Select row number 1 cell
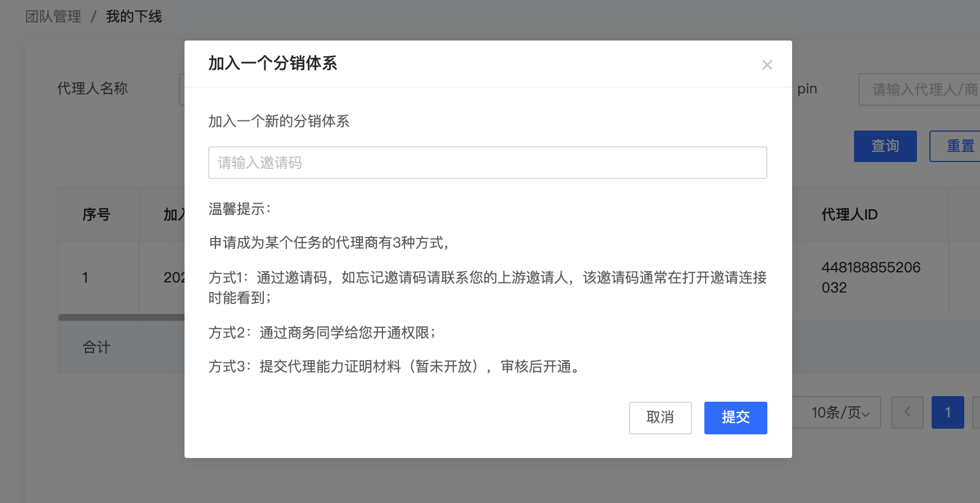980x503 pixels. click(x=86, y=277)
